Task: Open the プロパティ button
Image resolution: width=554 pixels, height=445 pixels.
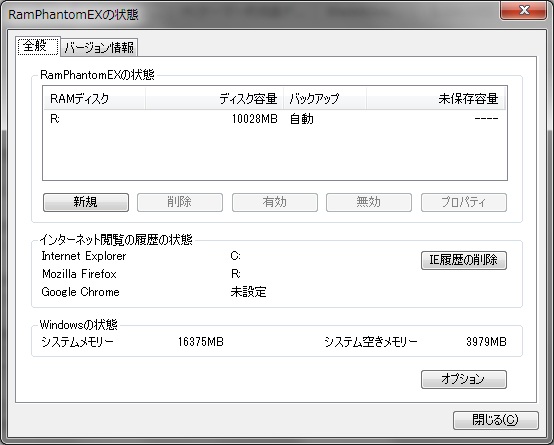Action: 464,202
